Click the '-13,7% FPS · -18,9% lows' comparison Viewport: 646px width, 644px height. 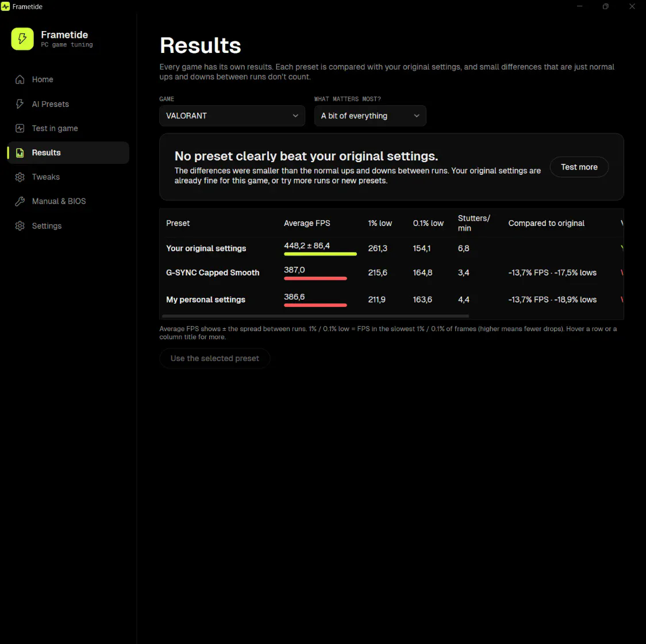click(x=552, y=300)
